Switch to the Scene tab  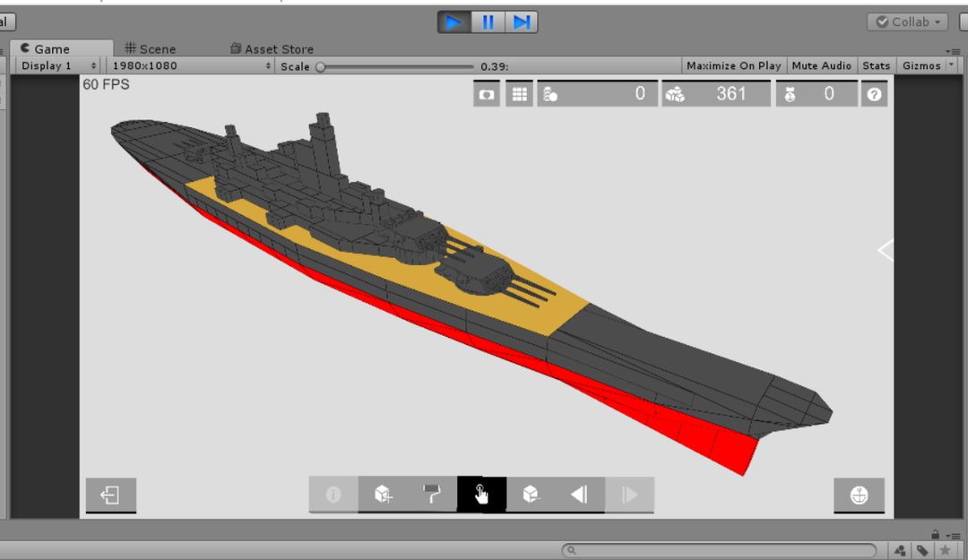point(151,48)
